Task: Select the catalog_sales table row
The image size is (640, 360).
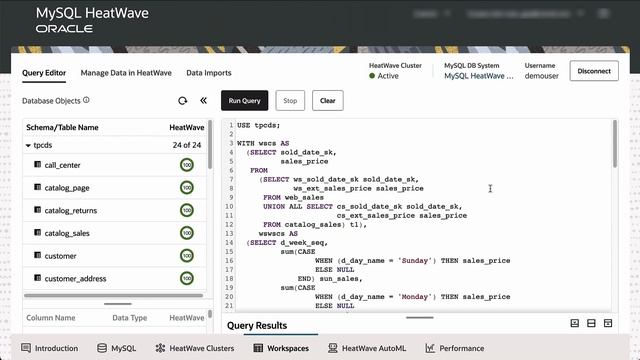Action: coord(115,233)
